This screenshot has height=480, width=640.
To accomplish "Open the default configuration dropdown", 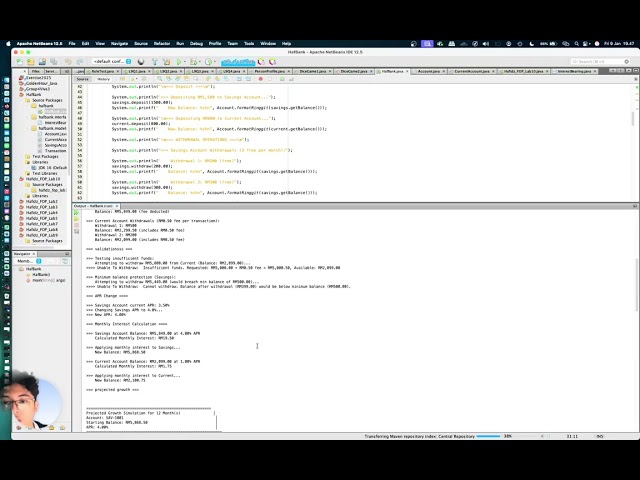I will coord(111,62).
